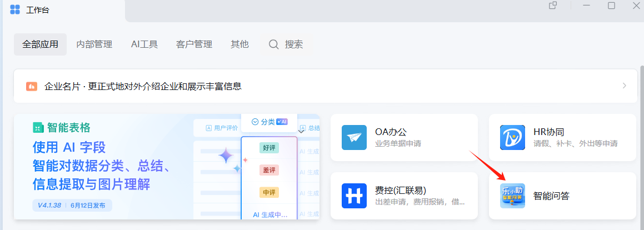644x230 pixels.
Task: Launch HR协同 via its blue icon
Action: tap(512, 138)
